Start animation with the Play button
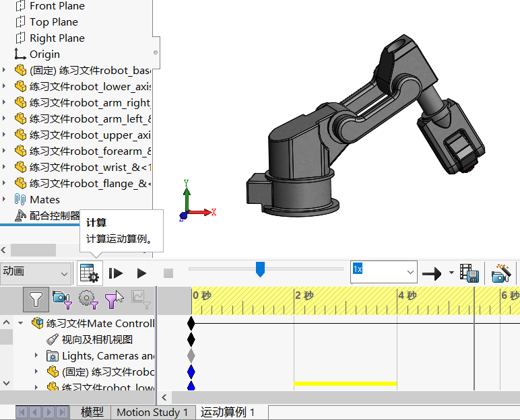This screenshot has width=520, height=420. point(141,273)
